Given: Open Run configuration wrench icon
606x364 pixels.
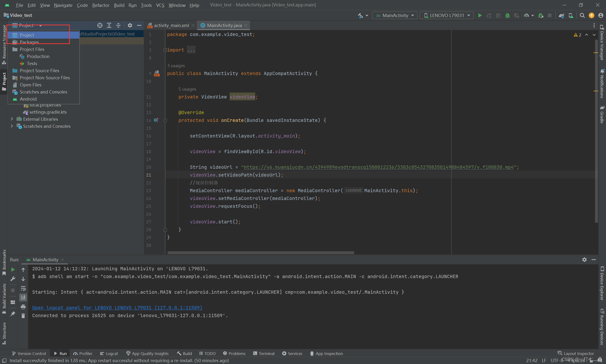Looking at the screenshot, I should point(13,279).
